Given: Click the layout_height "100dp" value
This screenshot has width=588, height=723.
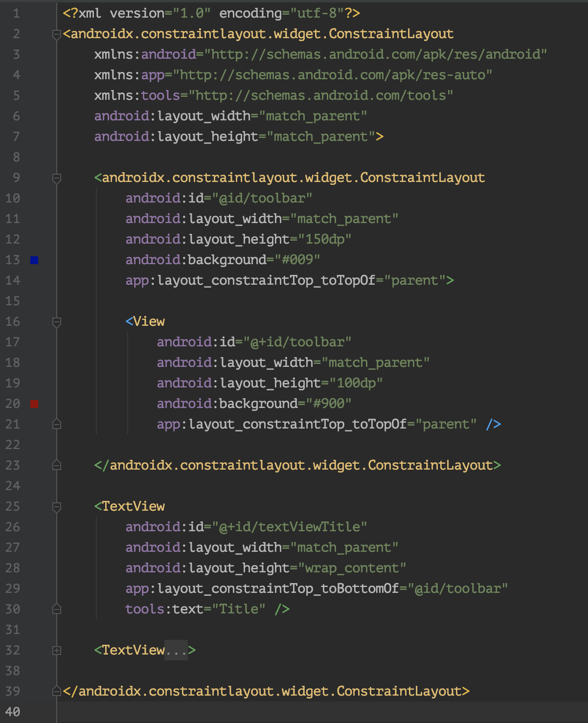Looking at the screenshot, I should click(356, 383).
